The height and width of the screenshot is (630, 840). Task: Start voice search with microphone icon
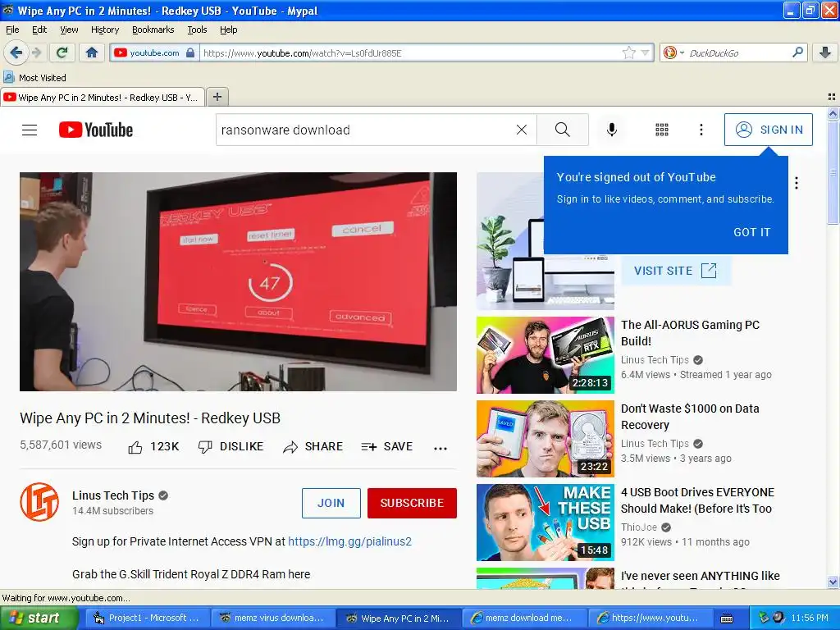click(612, 130)
